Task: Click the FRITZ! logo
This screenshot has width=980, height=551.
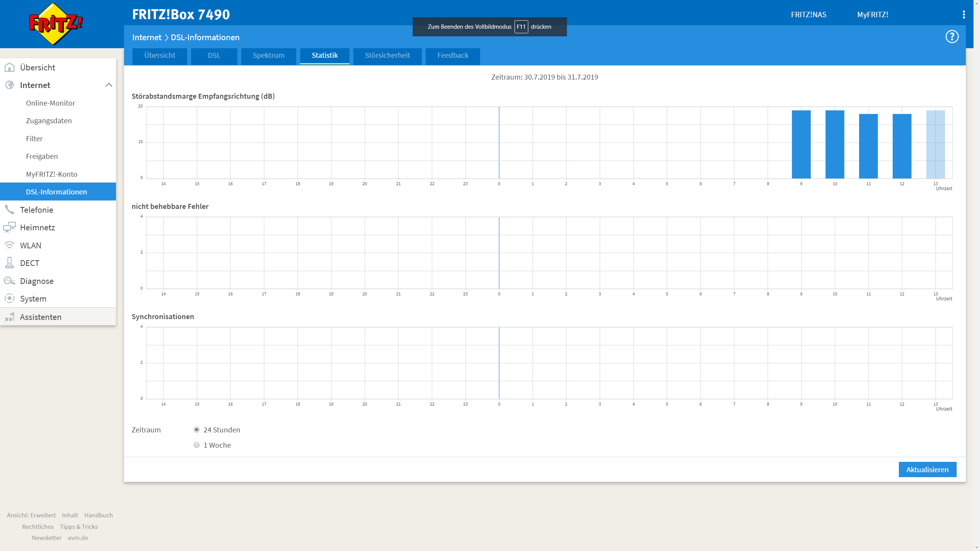Action: 56,24
